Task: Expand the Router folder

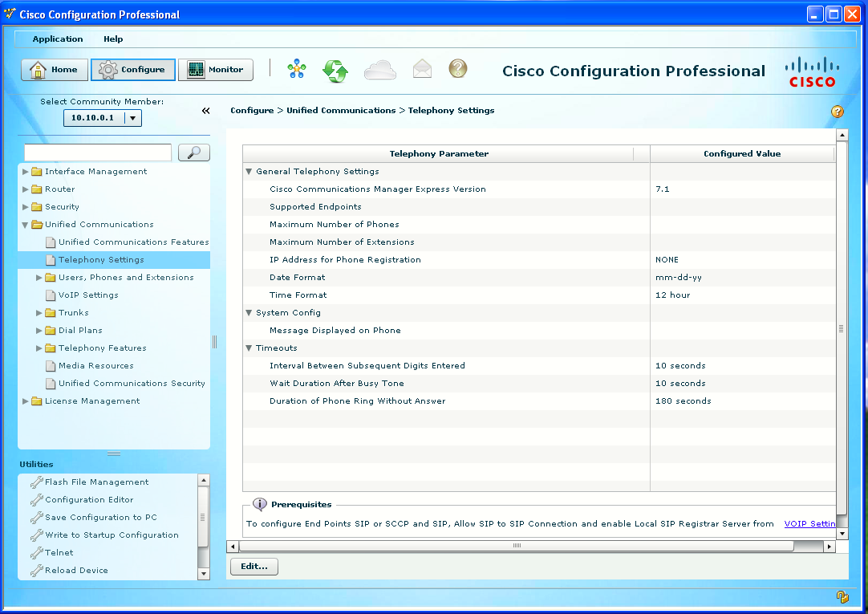Action: click(25, 189)
